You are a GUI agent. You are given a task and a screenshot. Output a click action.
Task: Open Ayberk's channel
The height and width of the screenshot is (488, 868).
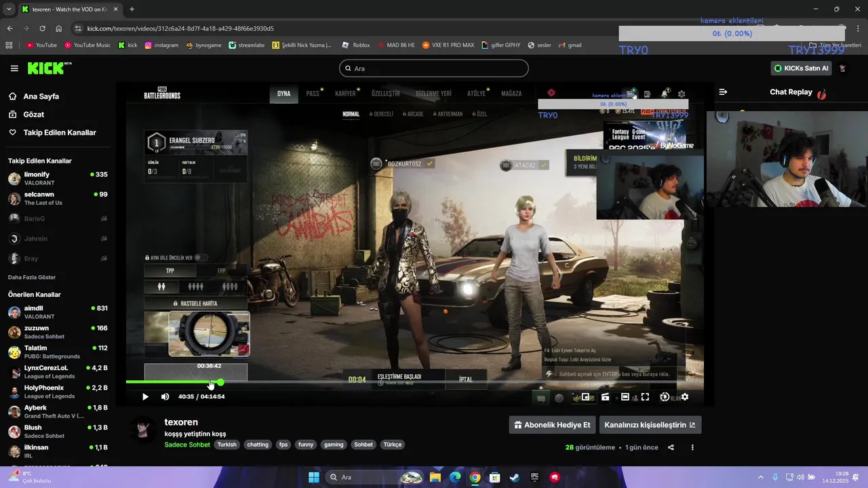[x=58, y=411]
